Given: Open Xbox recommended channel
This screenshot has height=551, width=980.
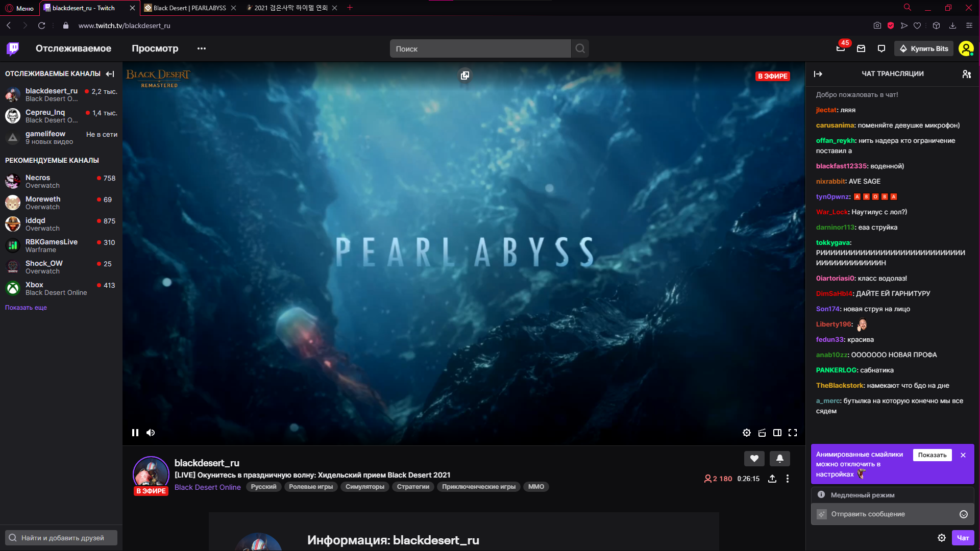Looking at the screenshot, I should (x=61, y=289).
